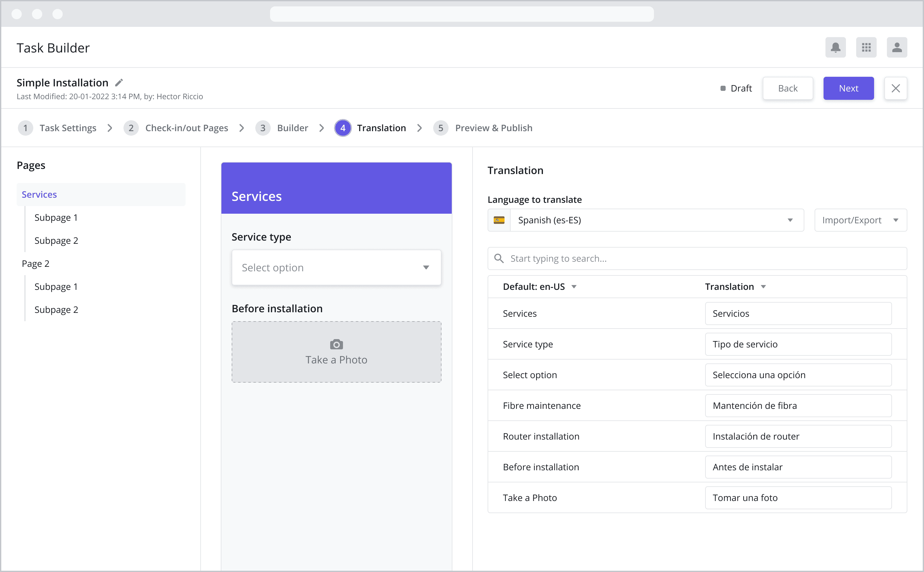Open the Import/Export dropdown
This screenshot has height=572, width=924.
tap(860, 220)
